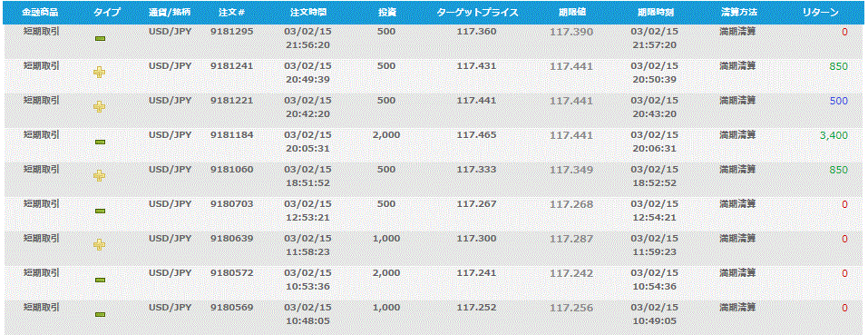Screen dimensions: 868x335
Task: Click the plus icon for order 9181241
Action: [100, 72]
